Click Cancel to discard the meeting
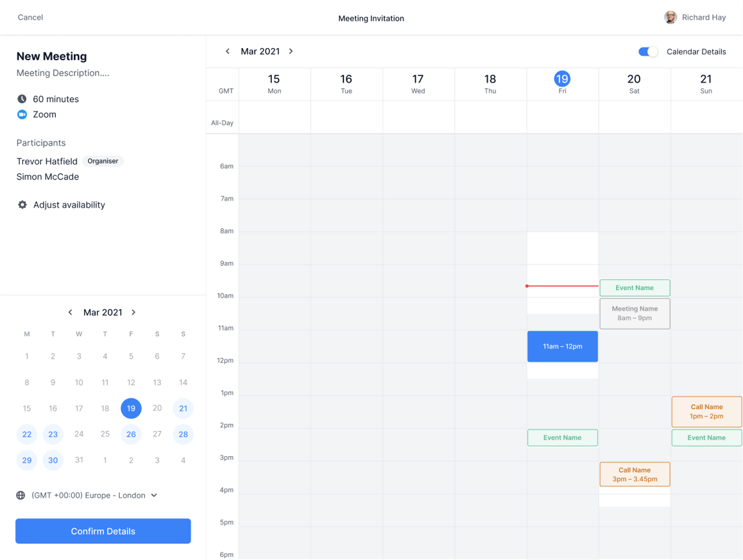Image resolution: width=743 pixels, height=560 pixels. [30, 17]
